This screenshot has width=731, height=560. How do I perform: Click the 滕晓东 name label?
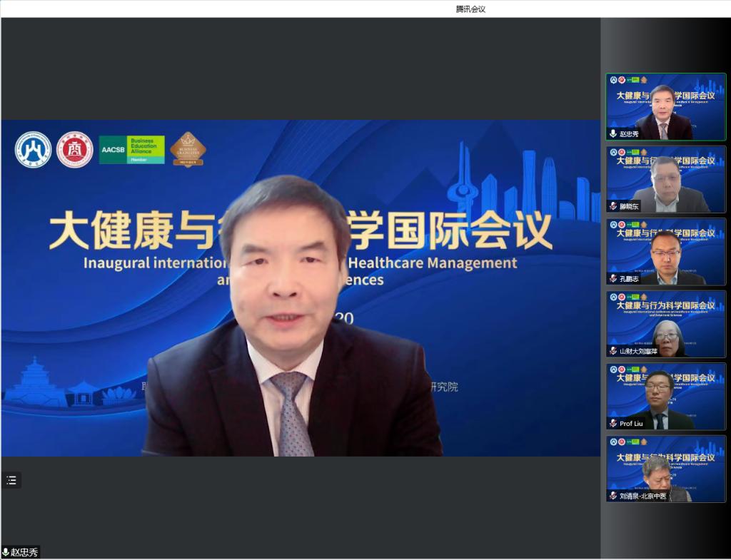click(x=630, y=206)
